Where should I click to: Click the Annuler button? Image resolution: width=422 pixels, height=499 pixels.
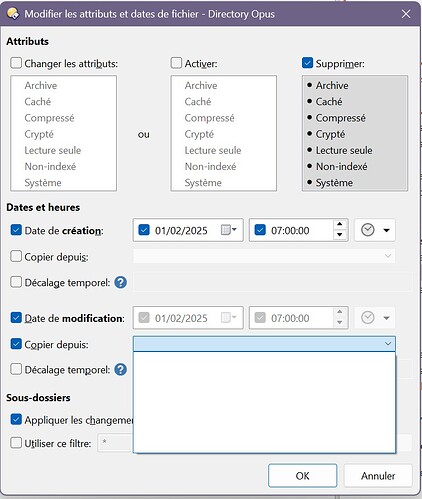tap(378, 476)
